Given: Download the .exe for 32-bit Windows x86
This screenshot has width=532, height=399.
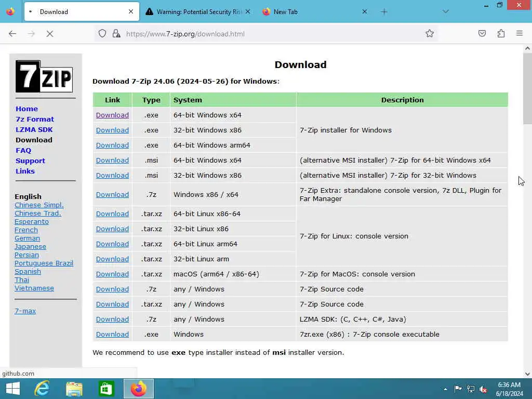Looking at the screenshot, I should point(112,130).
